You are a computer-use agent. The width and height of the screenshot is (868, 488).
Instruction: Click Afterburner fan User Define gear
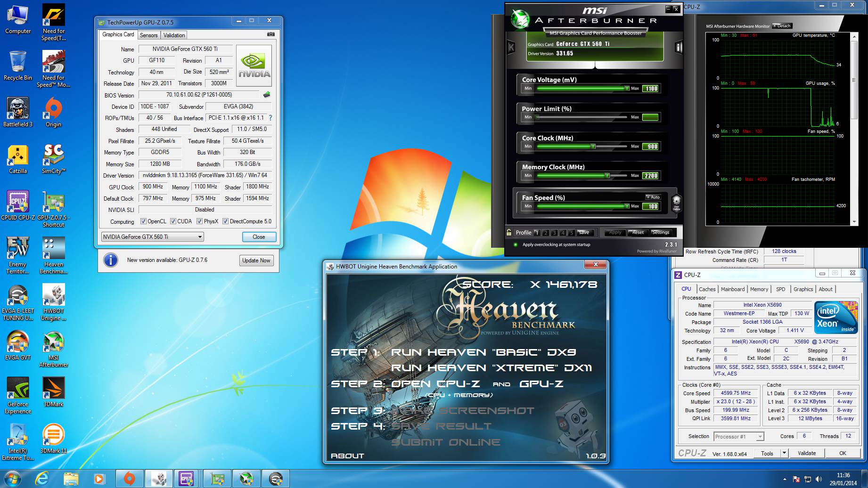(x=676, y=203)
